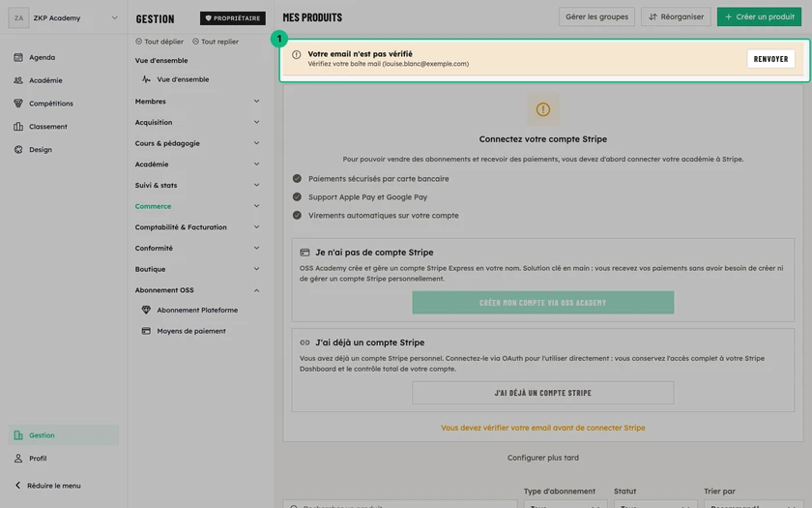The width and height of the screenshot is (812, 508).
Task: Click Gérer les groupes button
Action: coord(596,17)
